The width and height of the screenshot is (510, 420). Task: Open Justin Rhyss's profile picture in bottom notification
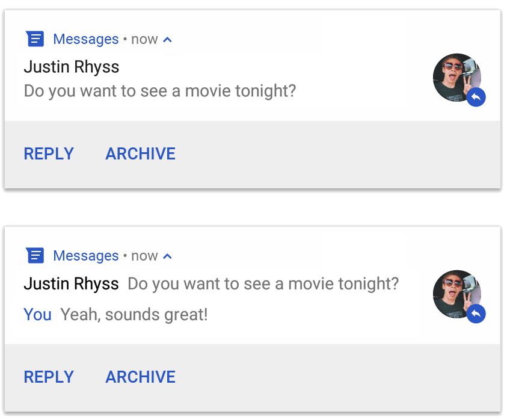pos(456,294)
